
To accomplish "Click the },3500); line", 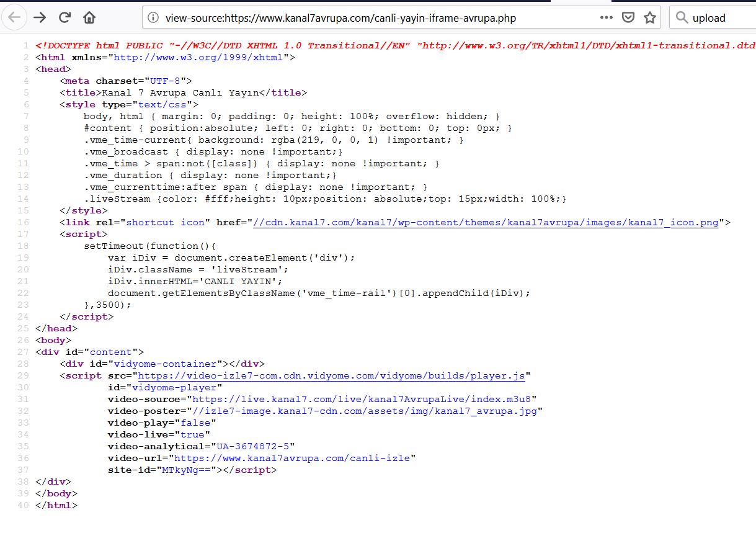I will pyautogui.click(x=108, y=305).
